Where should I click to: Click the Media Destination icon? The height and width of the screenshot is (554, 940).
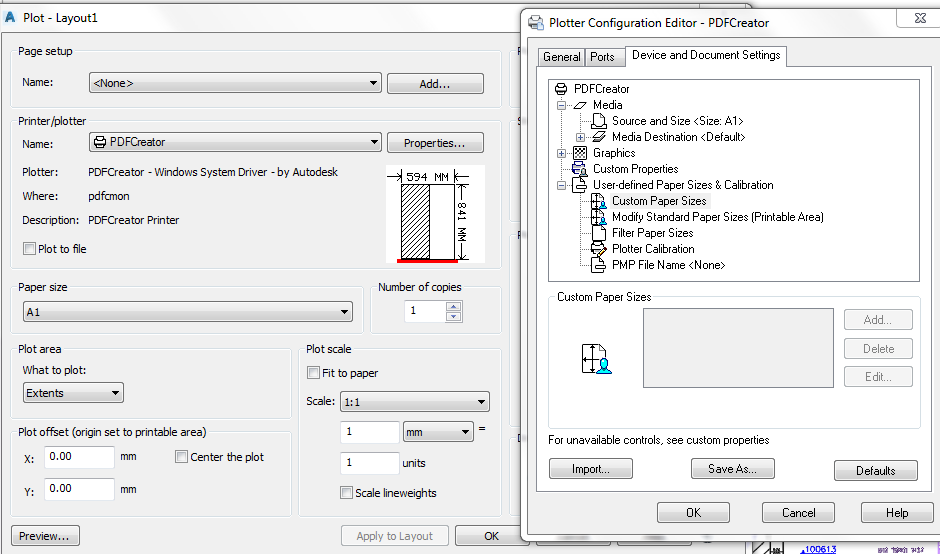[x=599, y=137]
